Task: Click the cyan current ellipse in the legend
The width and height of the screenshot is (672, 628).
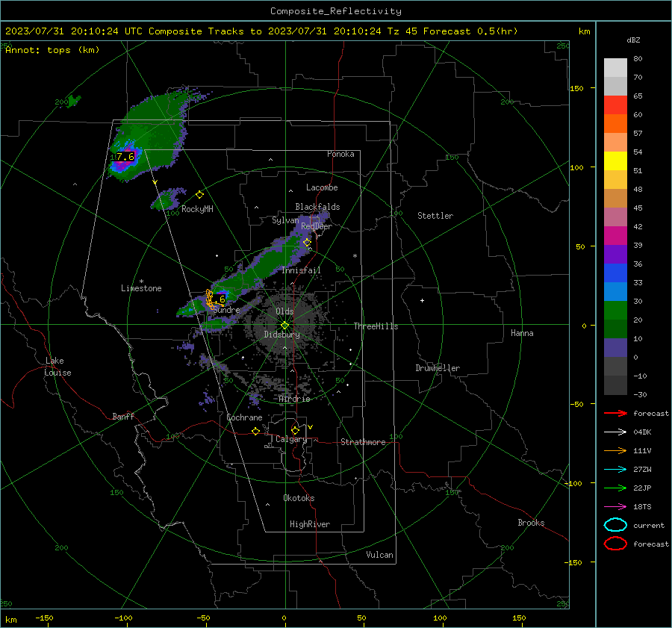Action: (615, 525)
